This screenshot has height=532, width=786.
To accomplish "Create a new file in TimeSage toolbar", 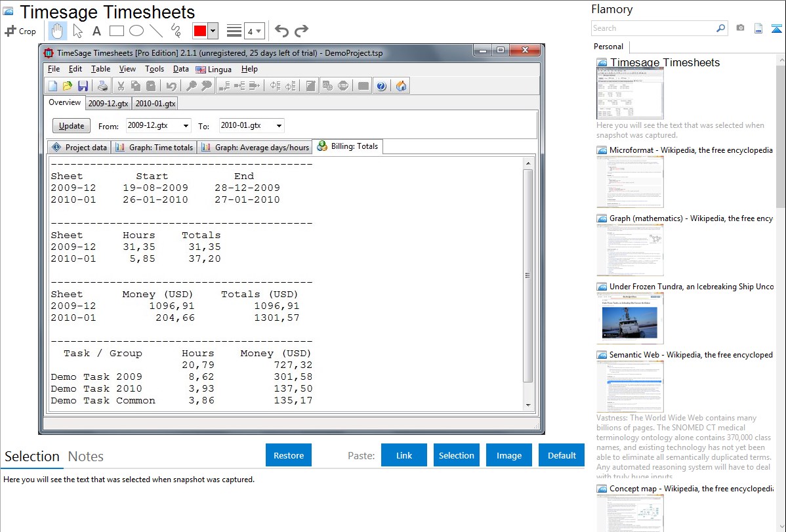I will [x=52, y=86].
